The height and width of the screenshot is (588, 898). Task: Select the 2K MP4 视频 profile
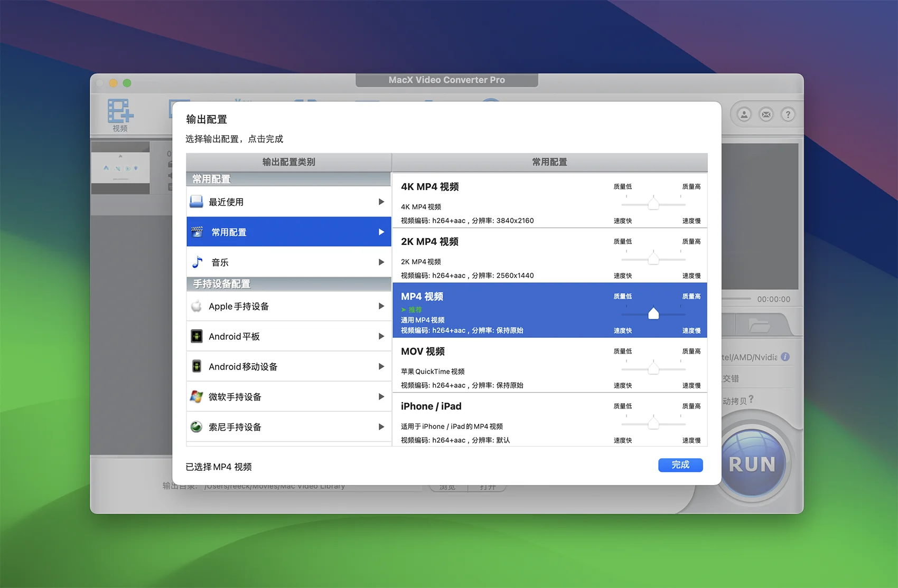pyautogui.click(x=550, y=255)
